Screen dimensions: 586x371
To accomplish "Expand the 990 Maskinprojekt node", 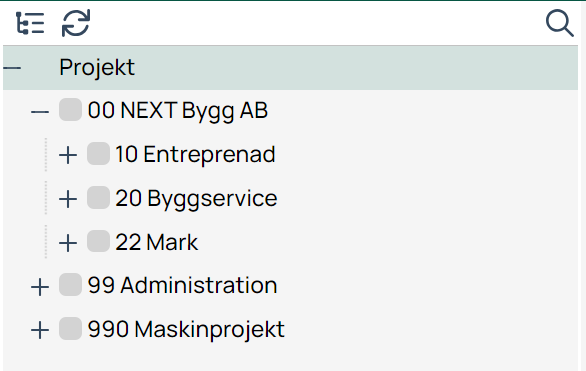I will point(40,330).
